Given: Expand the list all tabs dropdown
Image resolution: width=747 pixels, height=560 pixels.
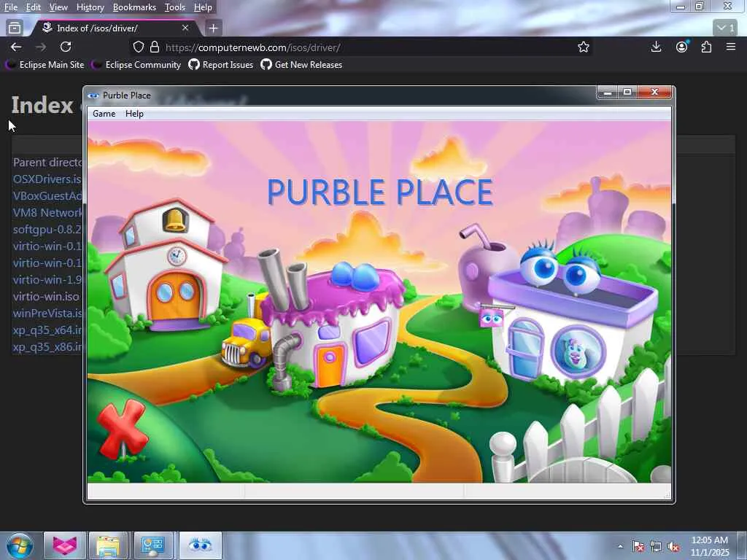Looking at the screenshot, I should pos(726,28).
